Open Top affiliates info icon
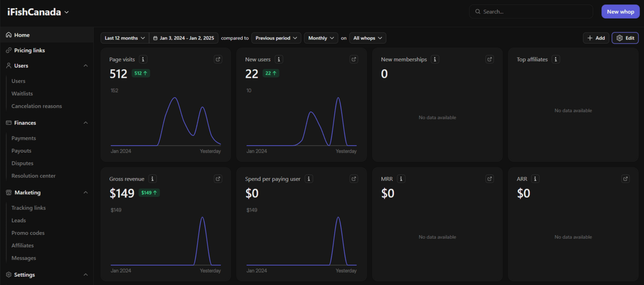 (x=556, y=59)
